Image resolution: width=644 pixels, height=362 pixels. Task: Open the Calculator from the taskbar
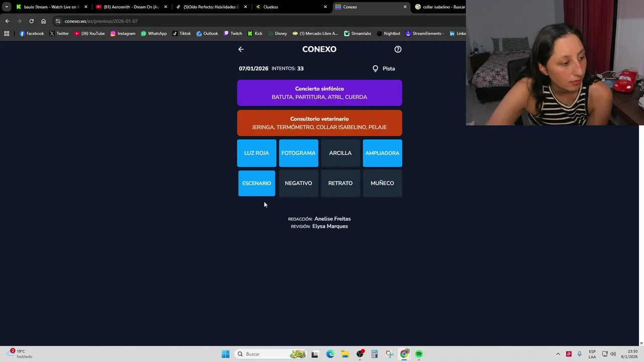pos(374,354)
